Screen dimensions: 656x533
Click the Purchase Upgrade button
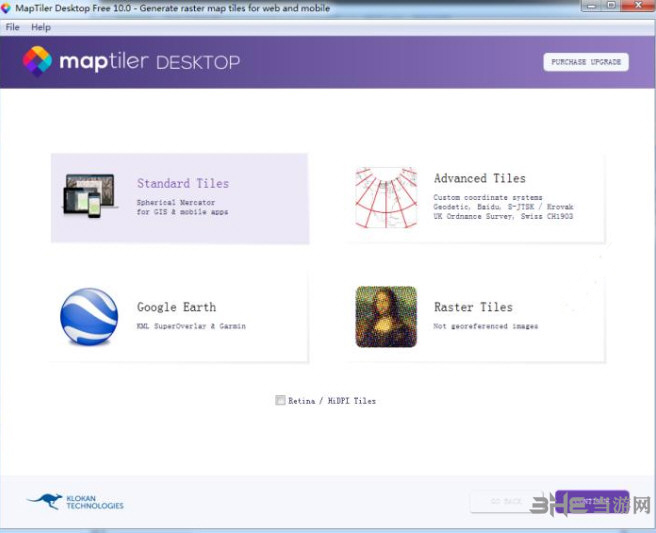point(586,62)
